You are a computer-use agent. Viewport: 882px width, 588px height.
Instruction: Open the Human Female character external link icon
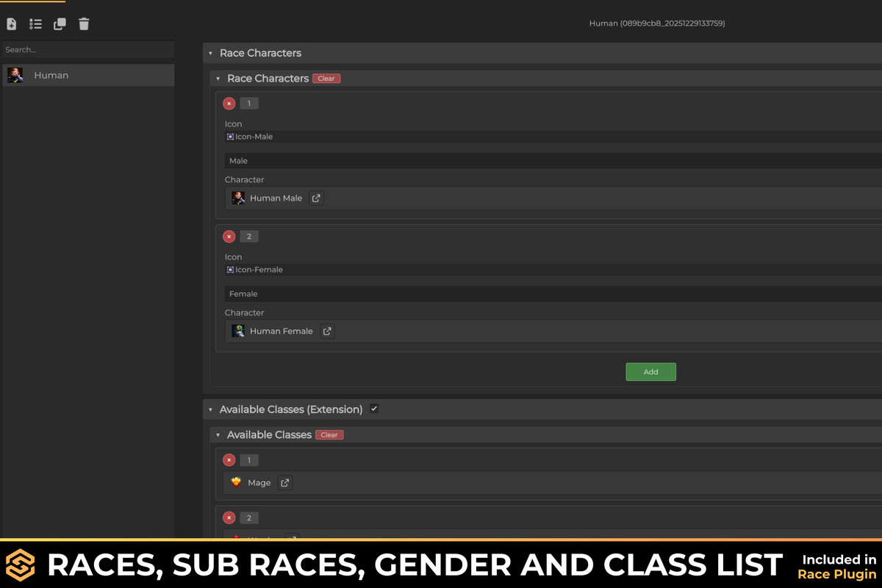click(x=326, y=331)
